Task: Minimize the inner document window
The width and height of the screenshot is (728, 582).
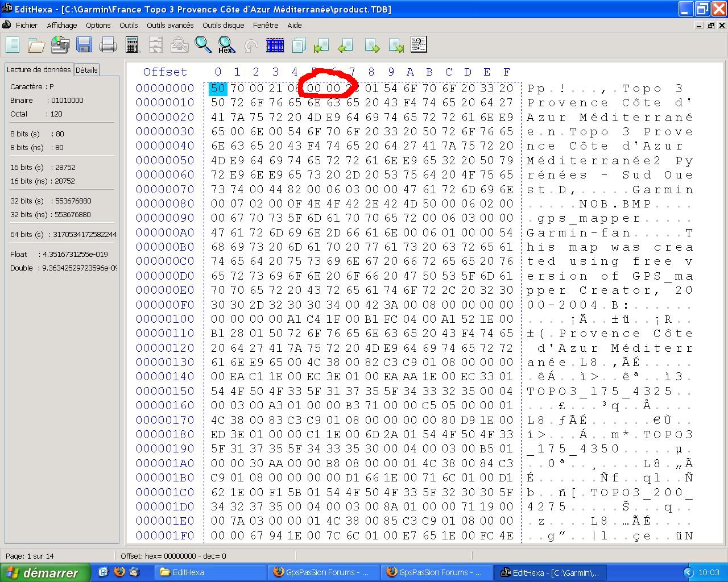Action: click(x=699, y=25)
